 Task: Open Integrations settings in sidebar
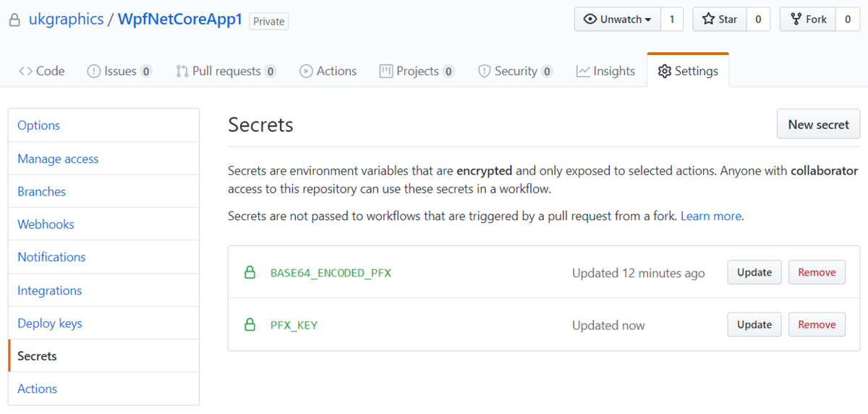coord(103,290)
